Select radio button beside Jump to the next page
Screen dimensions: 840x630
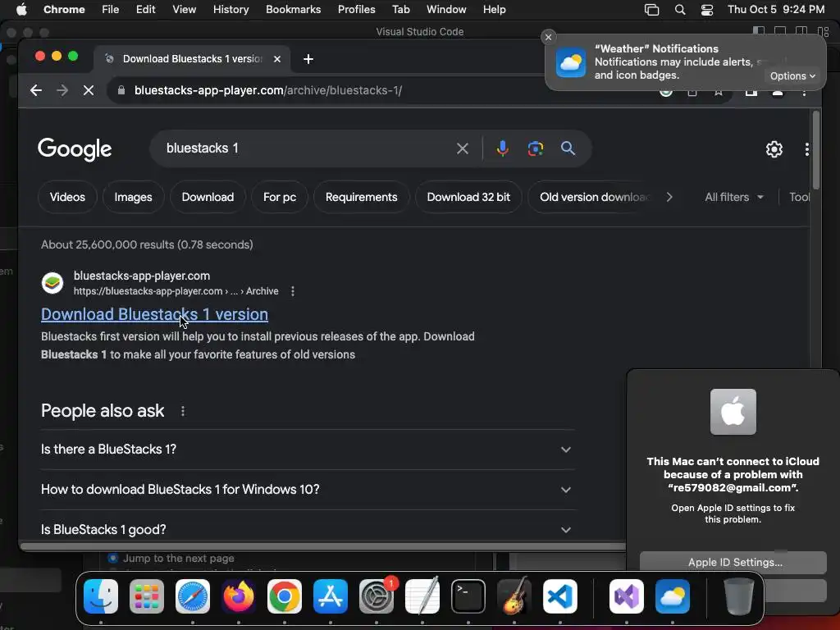(113, 558)
